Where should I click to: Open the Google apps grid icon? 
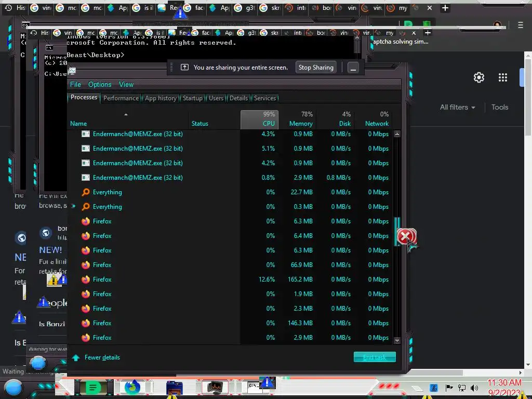[503, 78]
